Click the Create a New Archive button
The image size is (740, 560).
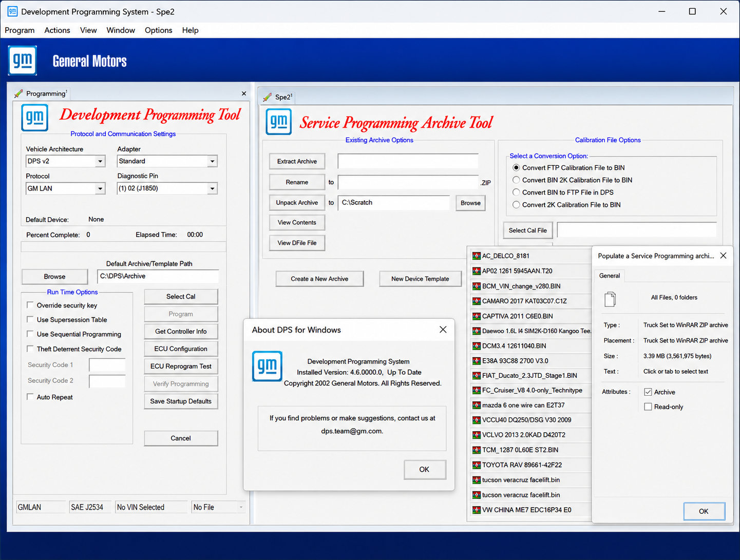click(319, 279)
